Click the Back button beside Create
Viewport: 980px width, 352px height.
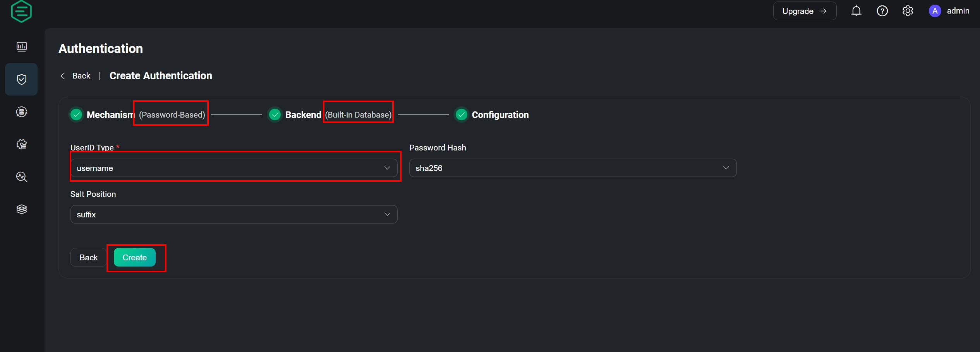click(88, 258)
